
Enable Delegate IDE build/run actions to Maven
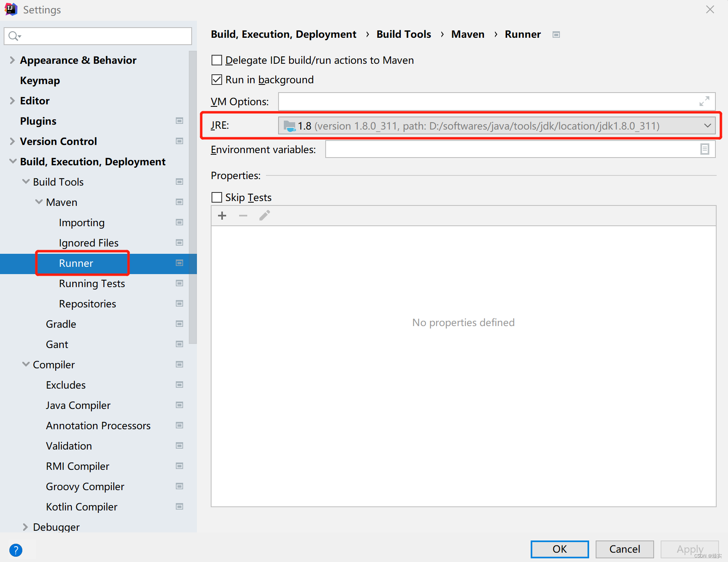(x=217, y=61)
